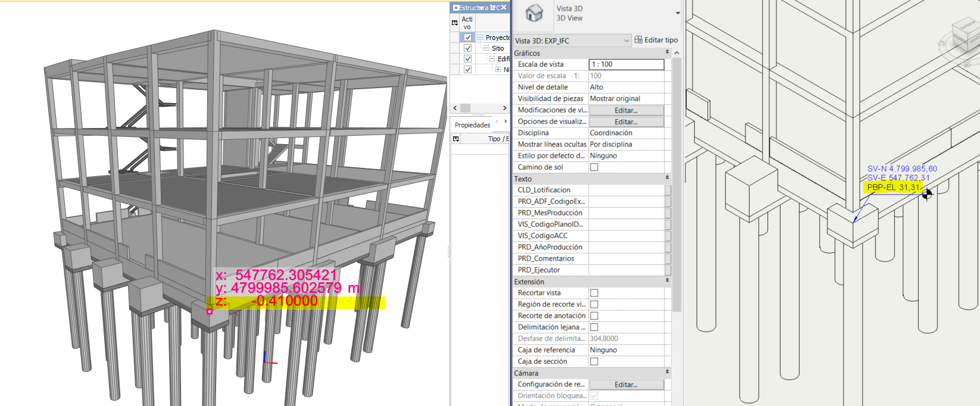The height and width of the screenshot is (406, 980).
Task: Click the VIS_CodigoACC value cell
Action: (626, 236)
